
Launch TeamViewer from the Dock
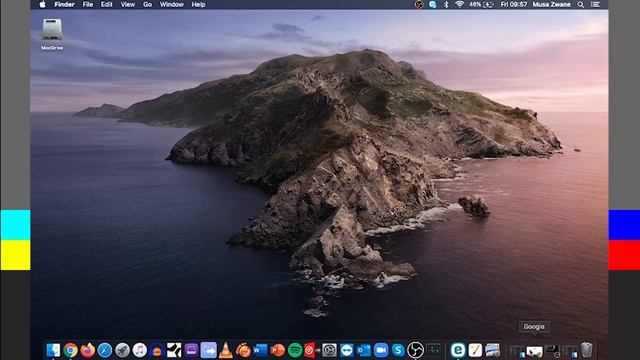pos(347,350)
